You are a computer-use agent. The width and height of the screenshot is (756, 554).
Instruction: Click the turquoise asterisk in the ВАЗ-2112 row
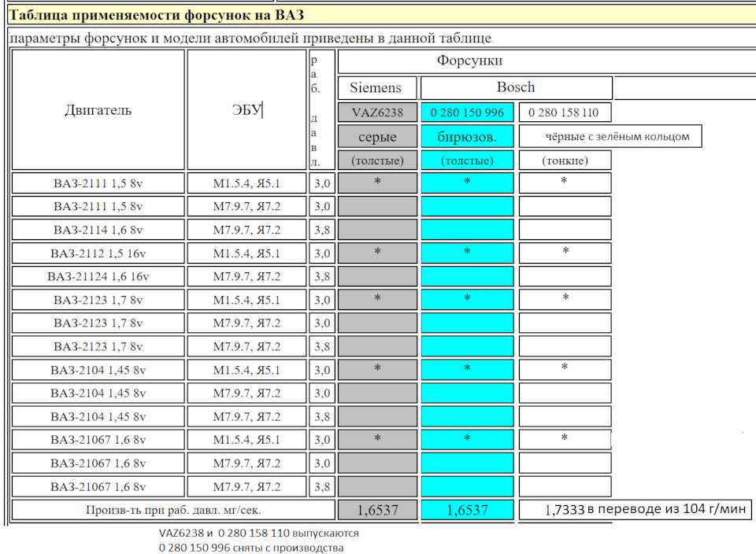[x=467, y=252]
